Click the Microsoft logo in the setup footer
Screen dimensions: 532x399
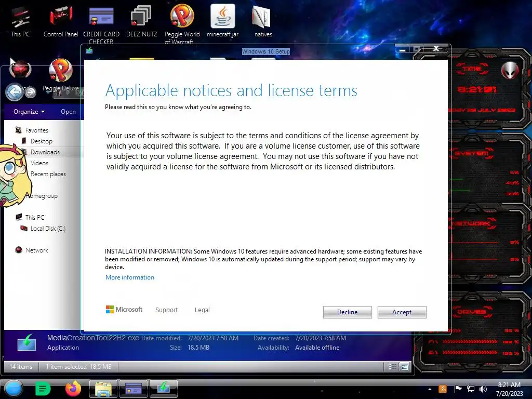124,310
